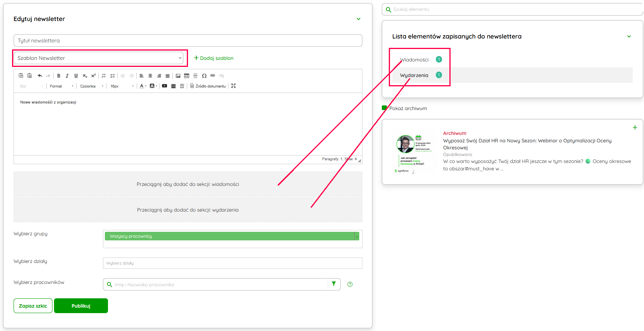The image size is (644, 331).
Task: Collapse the Edytuj newsletter panel
Action: pyautogui.click(x=359, y=19)
